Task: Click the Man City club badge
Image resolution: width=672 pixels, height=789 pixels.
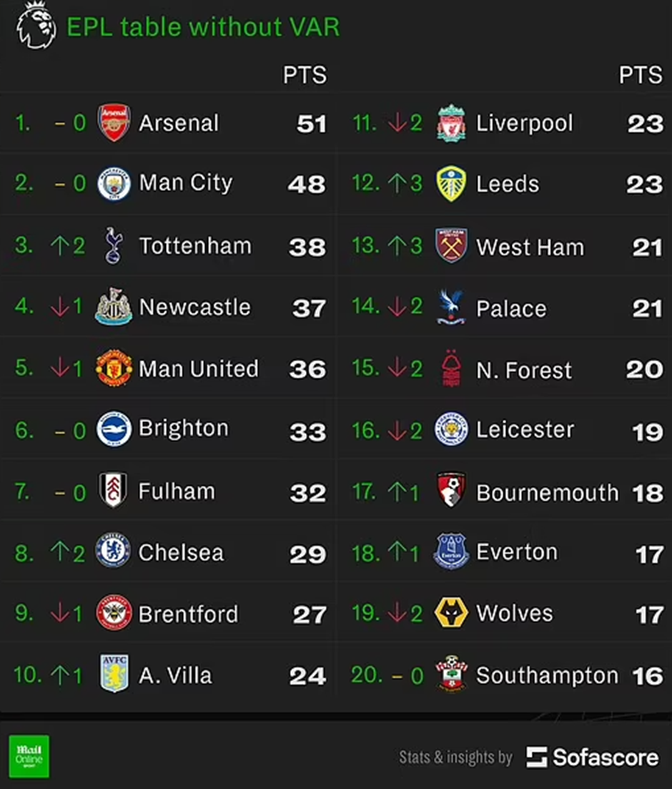Action: (114, 184)
